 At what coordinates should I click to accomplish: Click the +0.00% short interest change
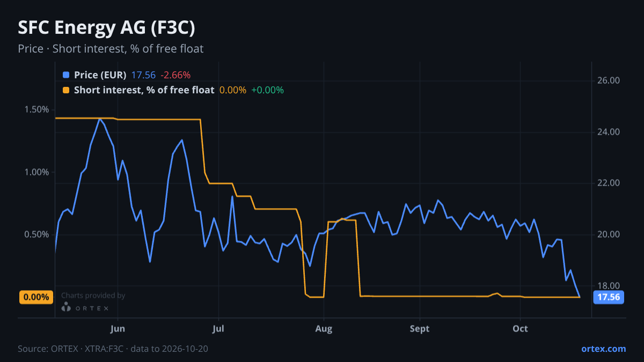click(x=267, y=90)
